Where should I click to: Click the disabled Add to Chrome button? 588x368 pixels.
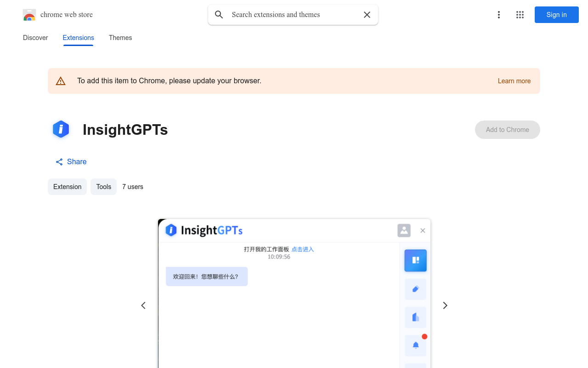508,130
